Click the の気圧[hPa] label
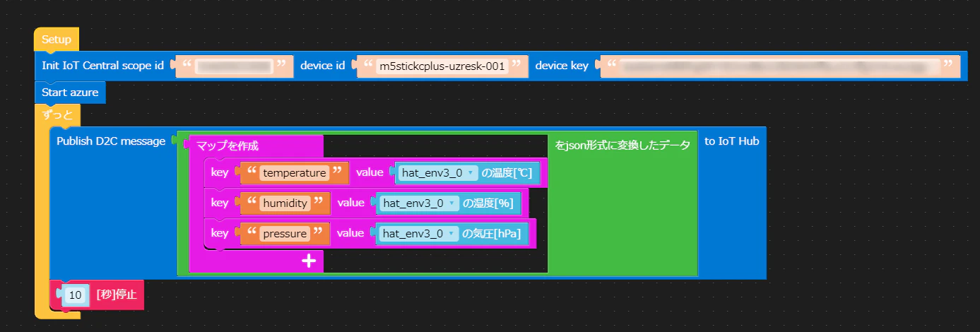Image resolution: width=980 pixels, height=332 pixels. 492,233
